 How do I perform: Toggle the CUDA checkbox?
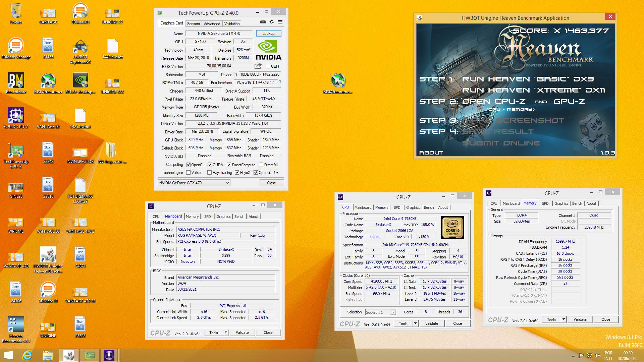(x=210, y=165)
